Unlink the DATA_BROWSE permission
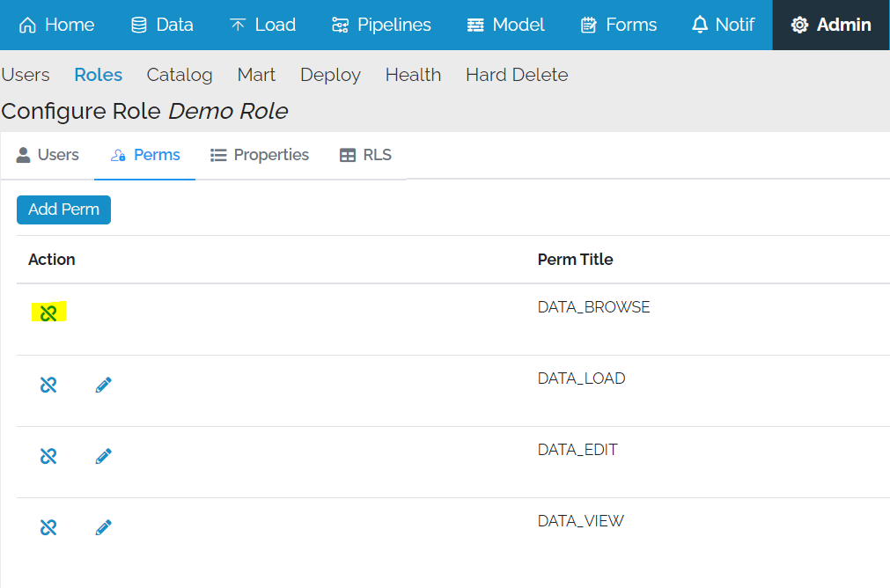 pyautogui.click(x=48, y=312)
